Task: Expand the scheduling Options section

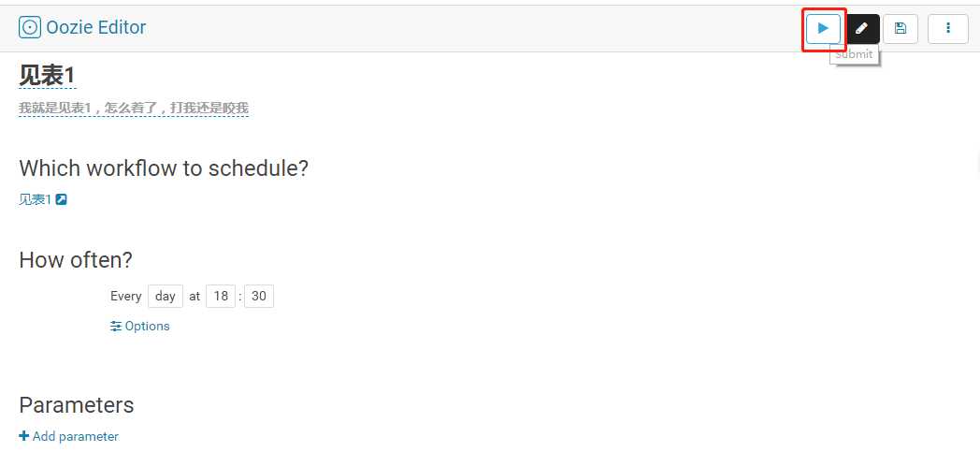Action: 148,327
